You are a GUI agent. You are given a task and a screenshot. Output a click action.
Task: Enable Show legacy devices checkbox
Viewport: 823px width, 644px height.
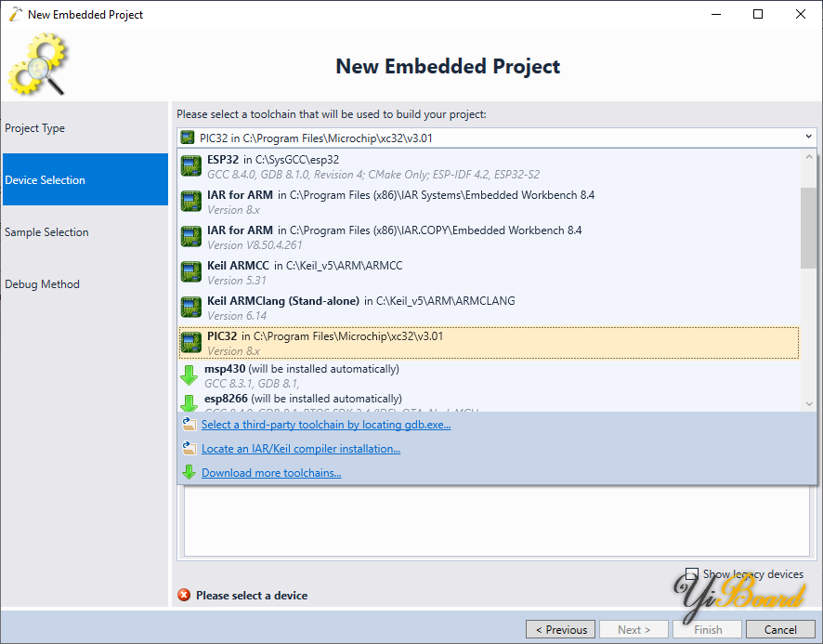(x=692, y=573)
